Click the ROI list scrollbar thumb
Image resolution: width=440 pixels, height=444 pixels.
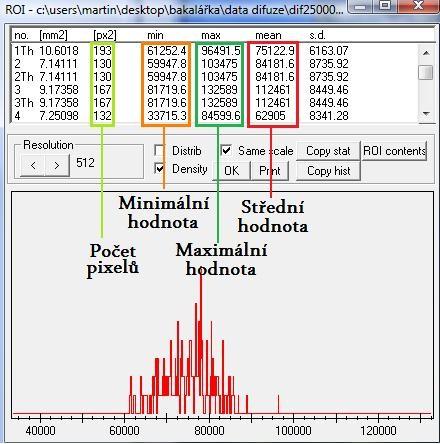click(426, 72)
